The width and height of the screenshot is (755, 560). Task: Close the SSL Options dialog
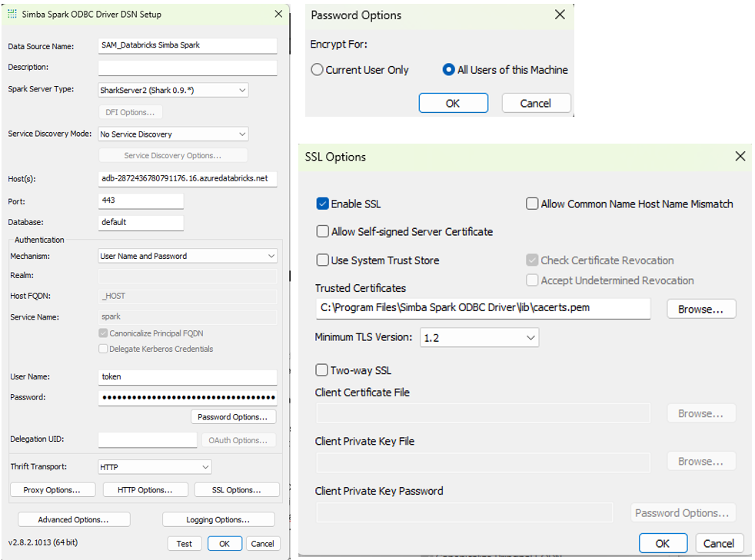(x=740, y=157)
